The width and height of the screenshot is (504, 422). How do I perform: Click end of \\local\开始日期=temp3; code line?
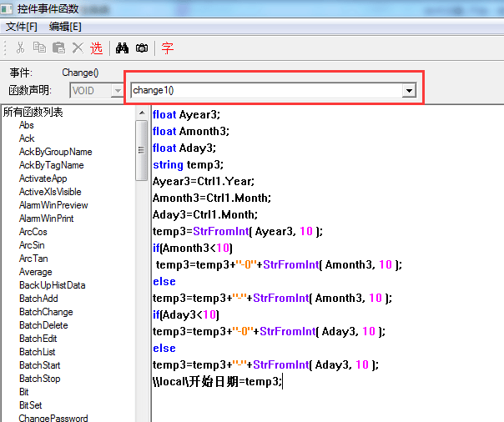coord(285,381)
